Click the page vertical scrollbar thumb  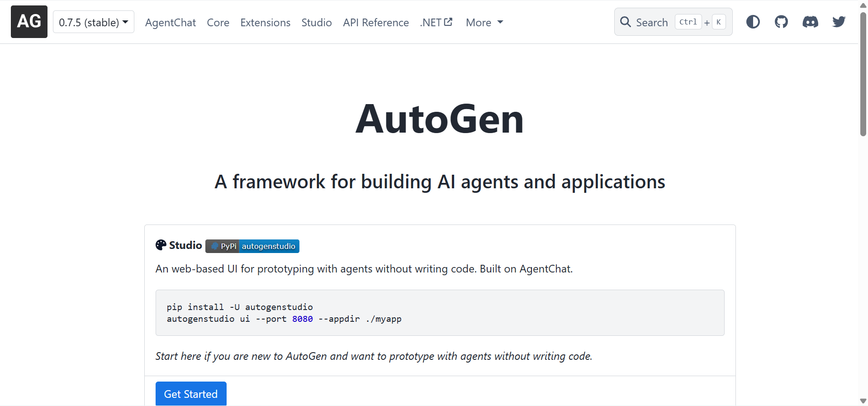863,74
